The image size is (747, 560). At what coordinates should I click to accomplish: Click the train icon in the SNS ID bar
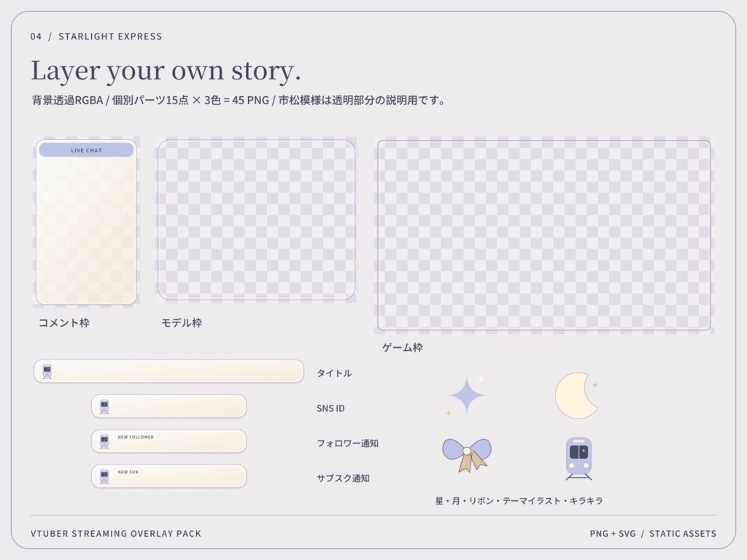pos(104,407)
